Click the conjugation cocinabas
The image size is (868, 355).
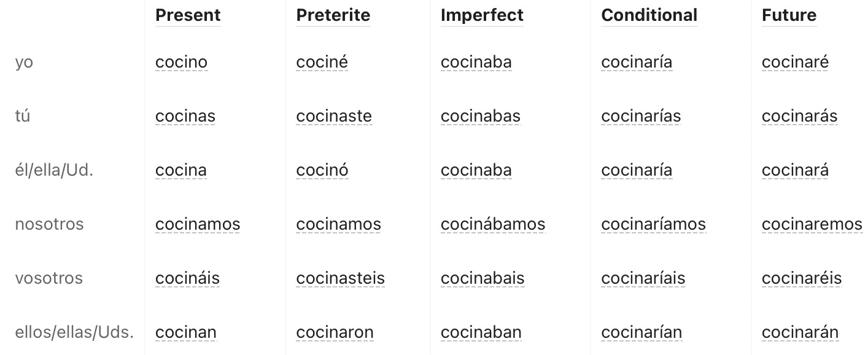tap(481, 117)
